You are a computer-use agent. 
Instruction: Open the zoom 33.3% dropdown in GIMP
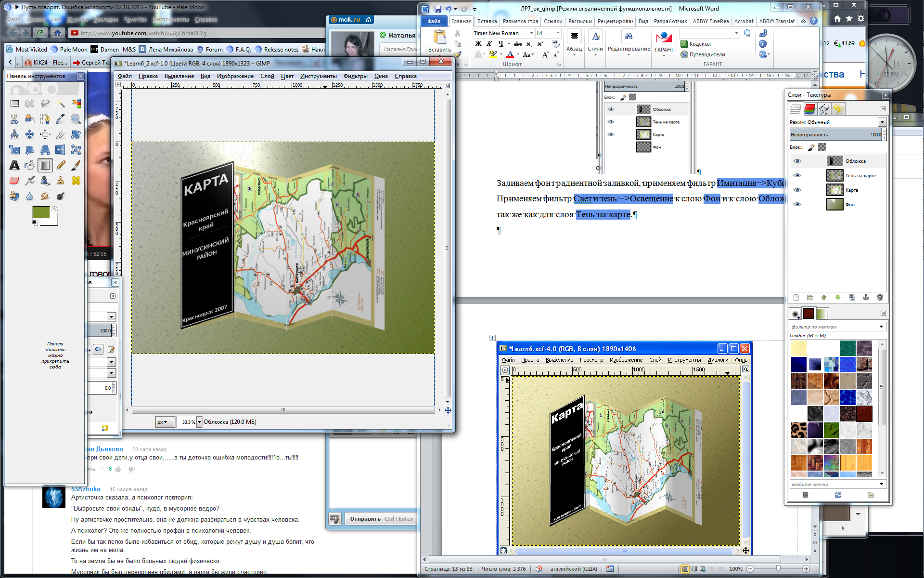pos(199,422)
